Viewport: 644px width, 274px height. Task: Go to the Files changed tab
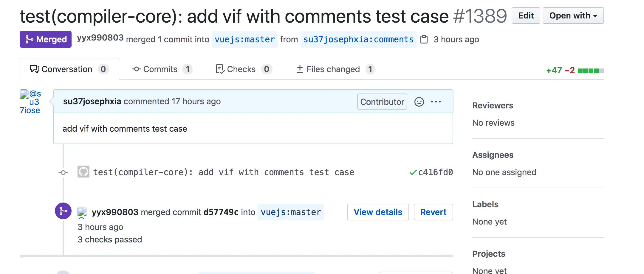point(335,69)
